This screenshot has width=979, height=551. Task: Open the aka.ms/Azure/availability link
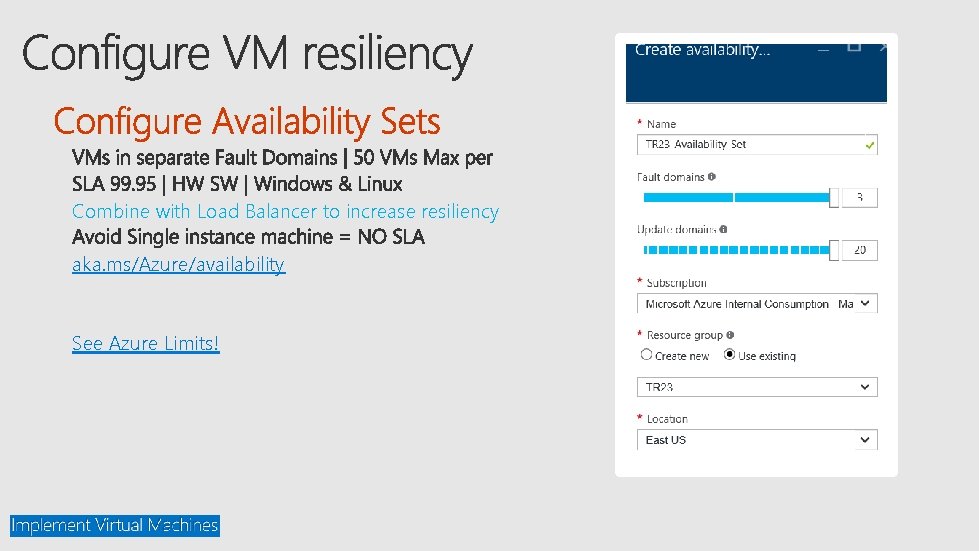pos(178,265)
